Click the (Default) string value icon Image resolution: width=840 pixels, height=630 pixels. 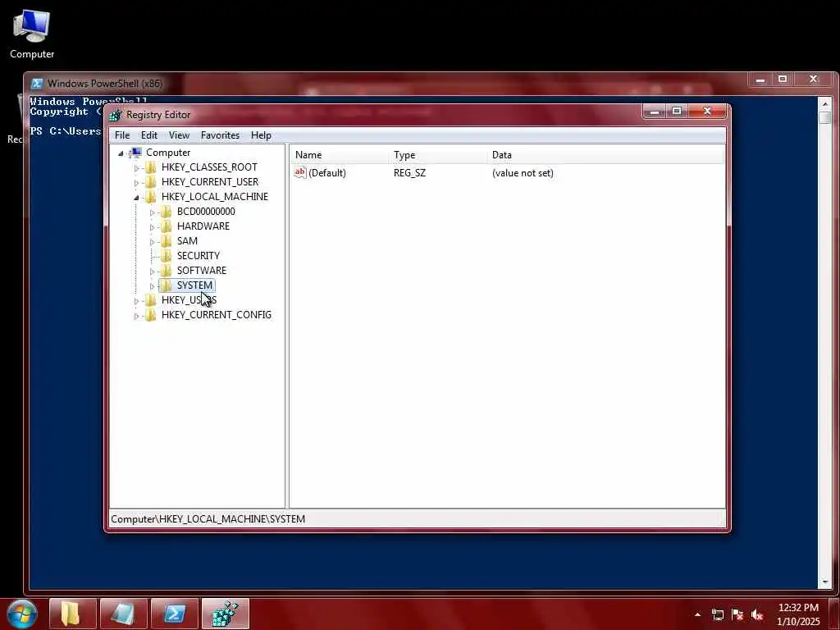[300, 172]
